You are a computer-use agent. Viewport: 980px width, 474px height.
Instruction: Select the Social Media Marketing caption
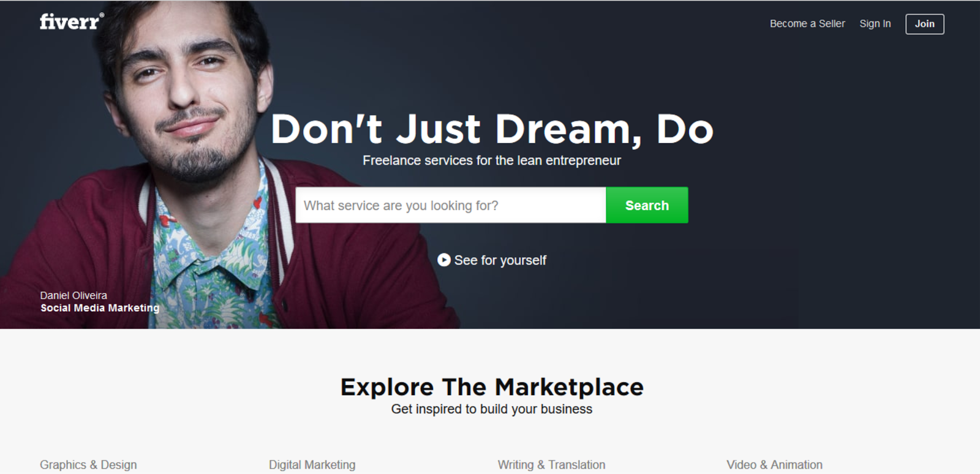tap(100, 308)
